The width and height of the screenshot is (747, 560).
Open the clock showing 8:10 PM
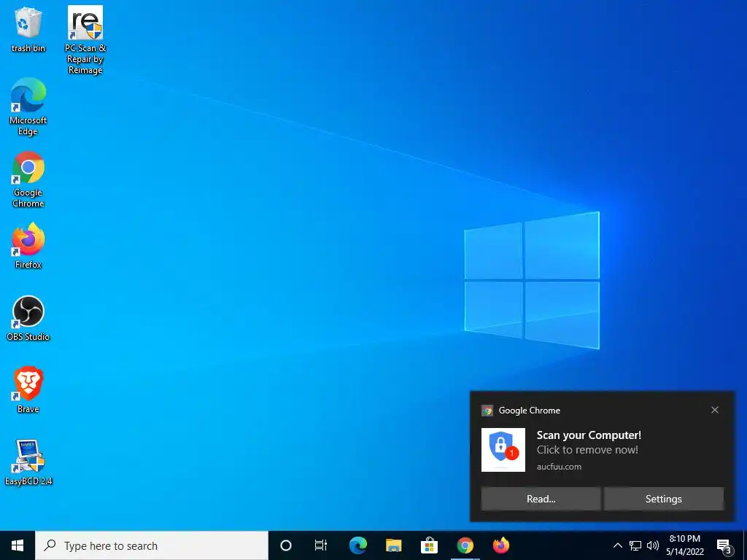(x=684, y=545)
